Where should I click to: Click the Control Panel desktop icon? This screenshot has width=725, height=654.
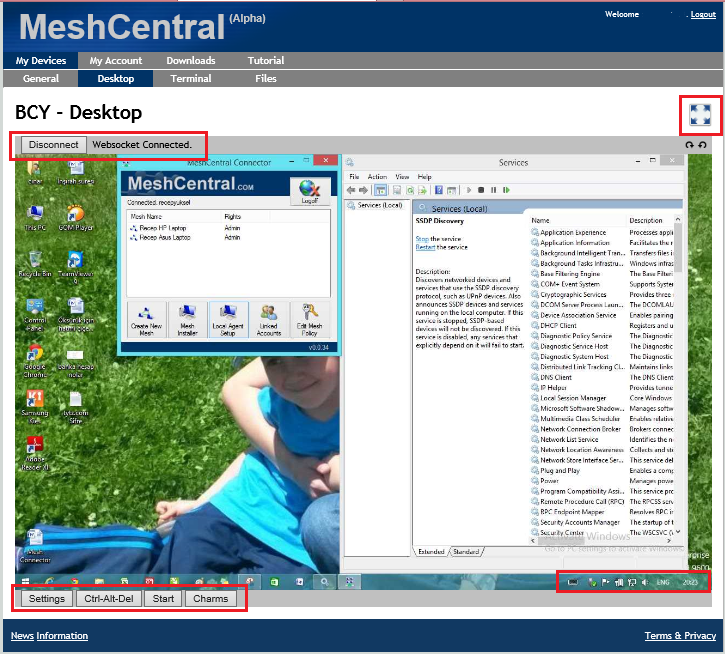[x=35, y=315]
